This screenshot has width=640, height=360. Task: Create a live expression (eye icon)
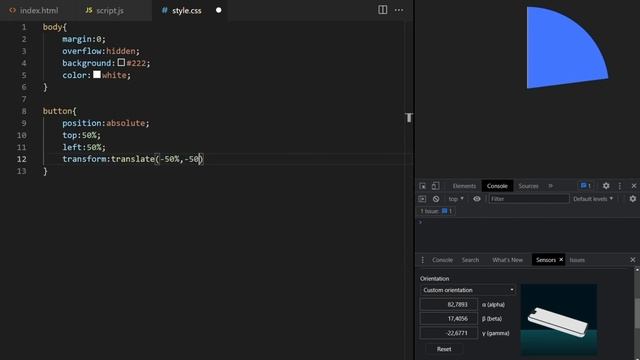coord(477,199)
